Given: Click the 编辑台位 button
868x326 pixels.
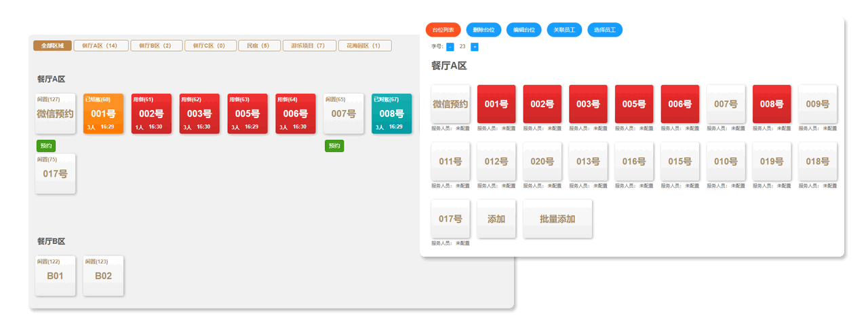Looking at the screenshot, I should pyautogui.click(x=524, y=30).
